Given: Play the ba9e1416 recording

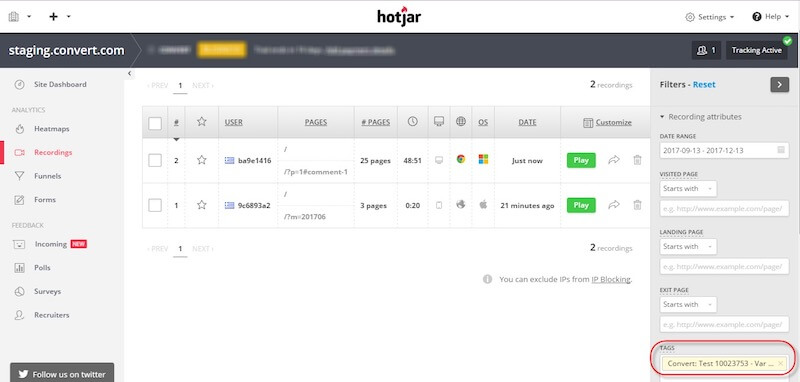Looking at the screenshot, I should [581, 160].
